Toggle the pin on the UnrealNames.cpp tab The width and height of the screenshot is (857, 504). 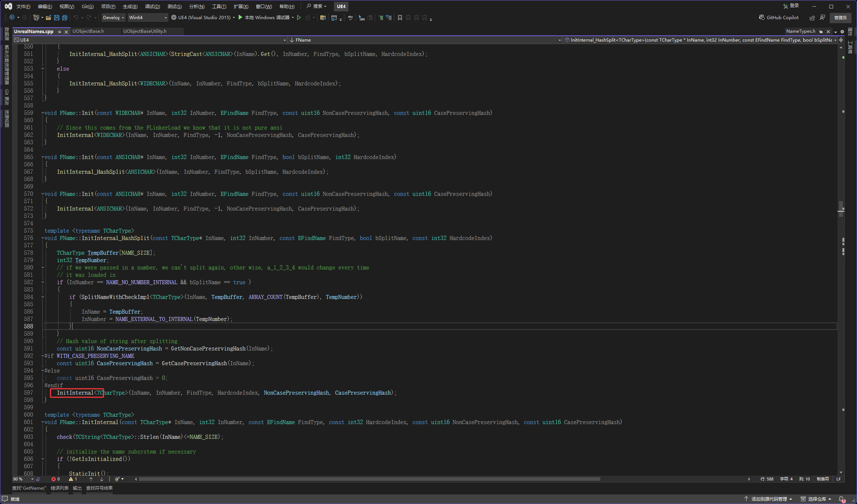click(60, 32)
